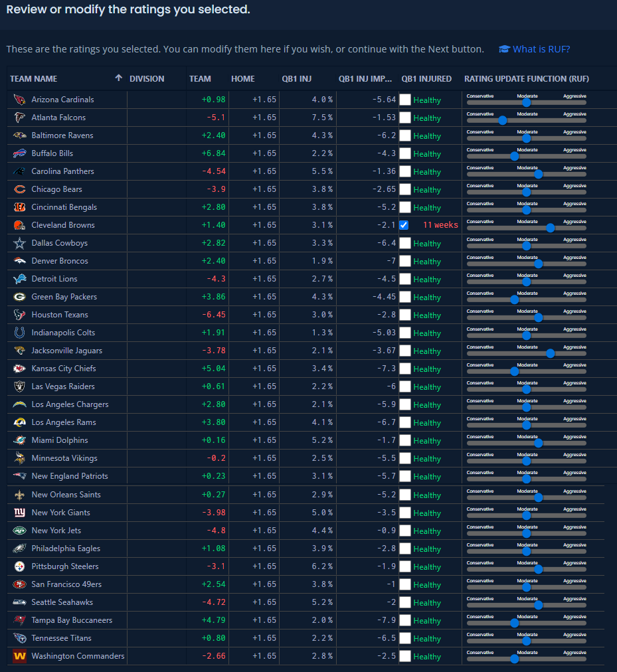The height and width of the screenshot is (672, 617).
Task: Click the Arizona Cardinals team logo
Action: (x=19, y=100)
